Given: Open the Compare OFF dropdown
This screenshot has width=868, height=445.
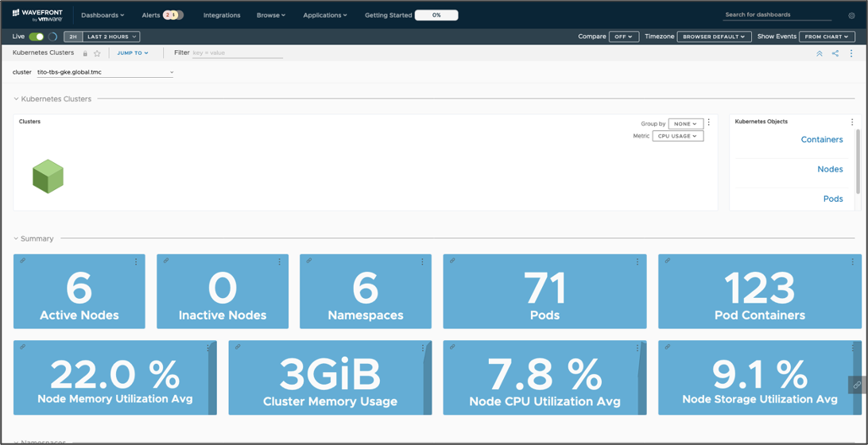Looking at the screenshot, I should [x=624, y=37].
